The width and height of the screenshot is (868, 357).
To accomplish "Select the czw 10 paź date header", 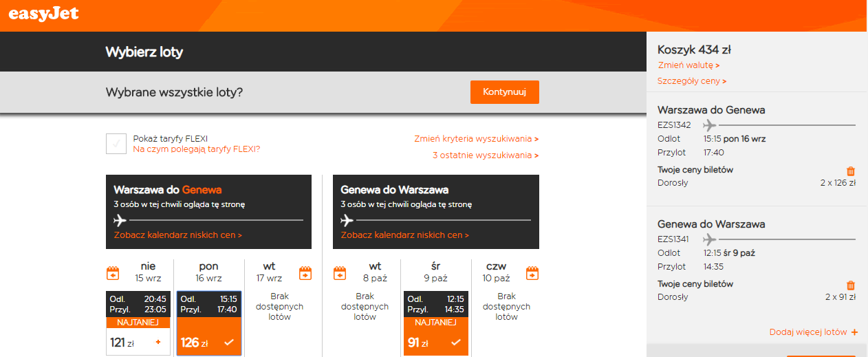I will pyautogui.click(x=496, y=272).
